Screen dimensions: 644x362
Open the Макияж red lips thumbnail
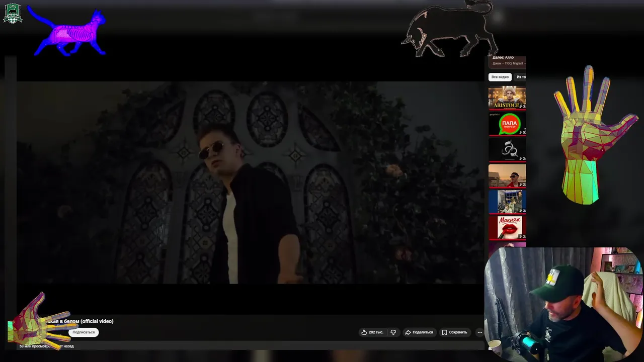pos(507,228)
